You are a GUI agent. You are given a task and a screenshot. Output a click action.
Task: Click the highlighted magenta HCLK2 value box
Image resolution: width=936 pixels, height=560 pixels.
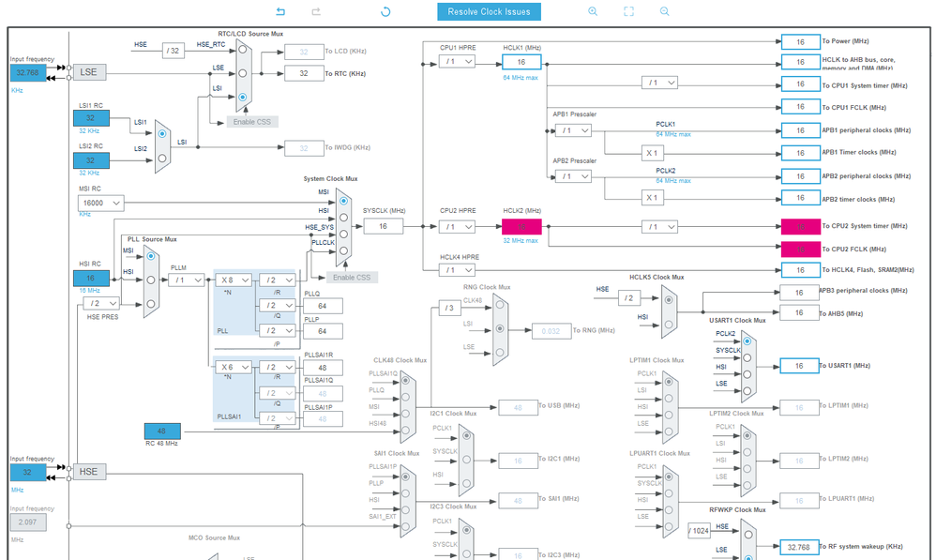click(521, 227)
